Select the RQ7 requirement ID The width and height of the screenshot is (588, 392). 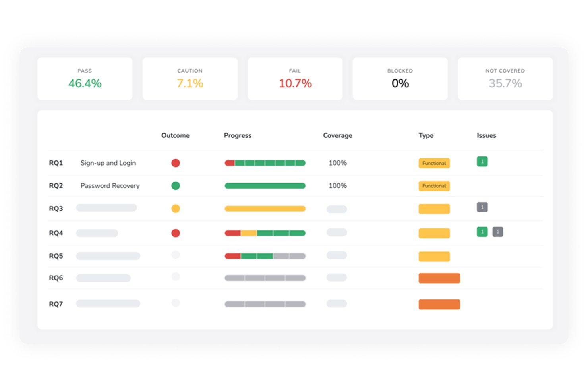[x=56, y=304]
